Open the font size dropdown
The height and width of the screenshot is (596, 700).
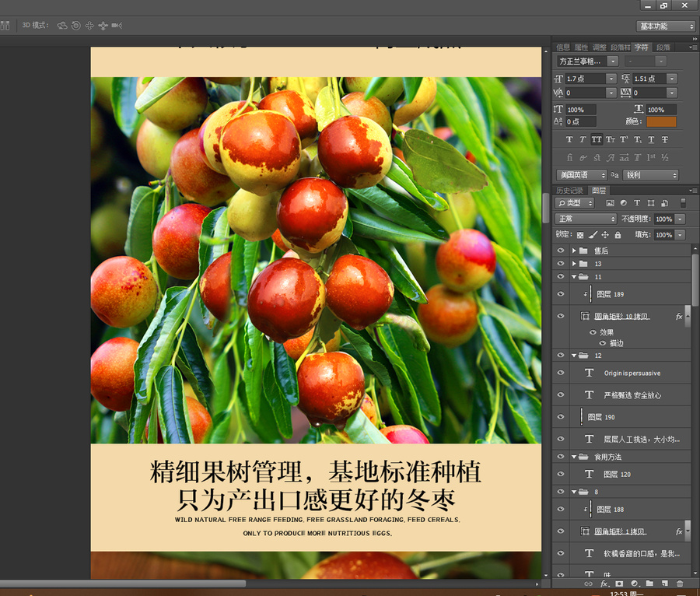pos(611,79)
